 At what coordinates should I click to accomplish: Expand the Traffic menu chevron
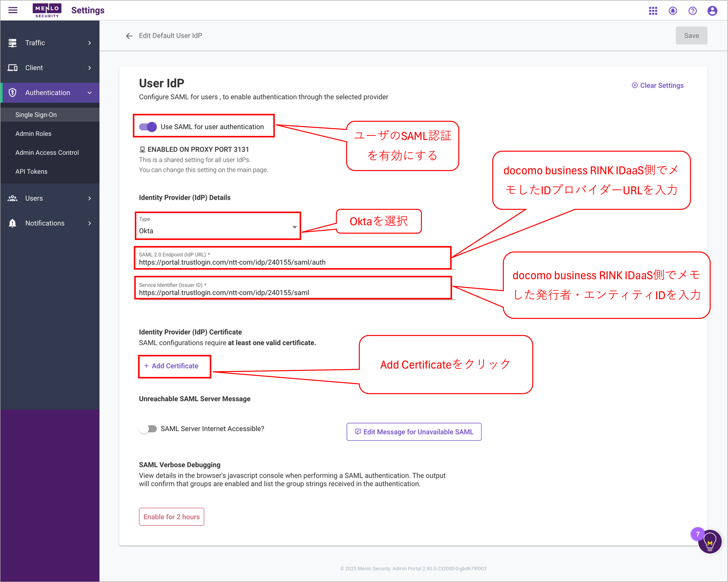(x=90, y=43)
